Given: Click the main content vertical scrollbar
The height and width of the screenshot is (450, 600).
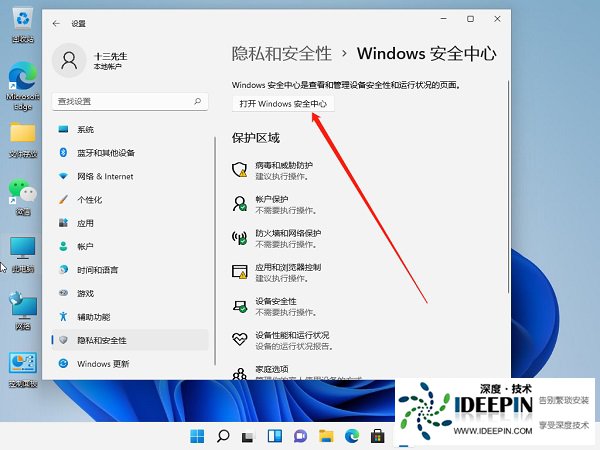Looking at the screenshot, I should (509, 187).
